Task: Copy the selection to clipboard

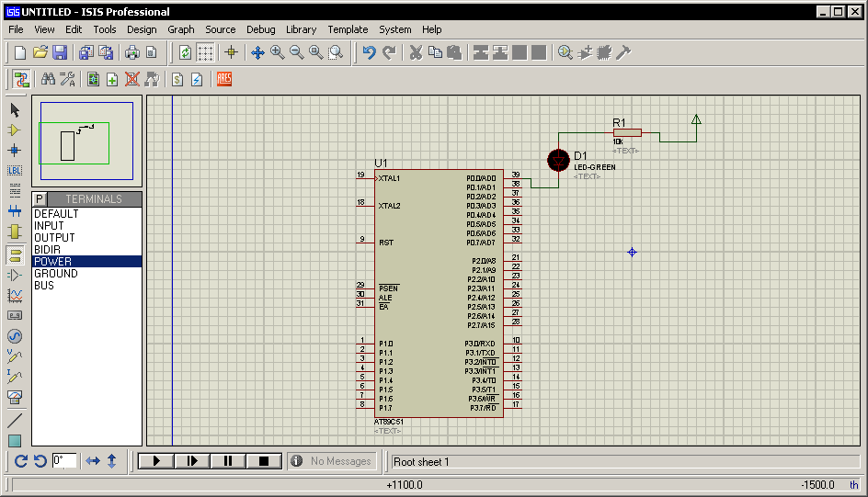Action: coord(435,52)
